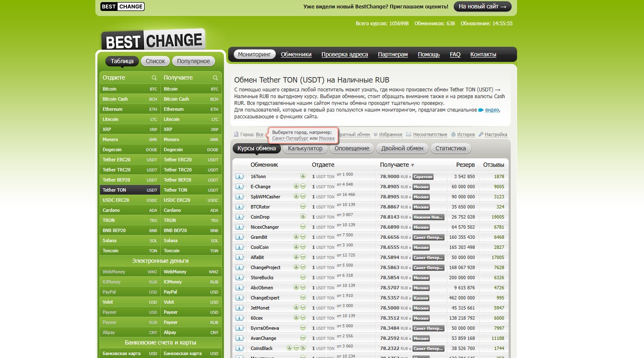Viewport: 644px width, 358px height.
Task: Open the Калькулятор tab
Action: 305,148
